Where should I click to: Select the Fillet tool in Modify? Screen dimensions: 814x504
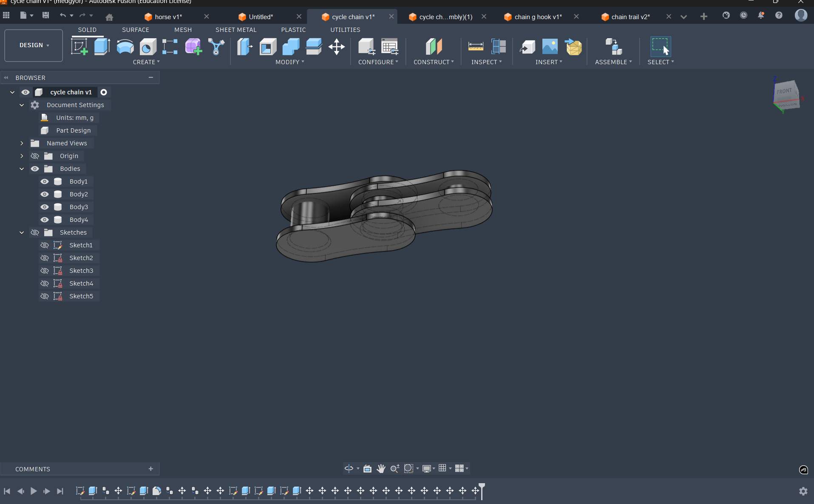pos(268,47)
